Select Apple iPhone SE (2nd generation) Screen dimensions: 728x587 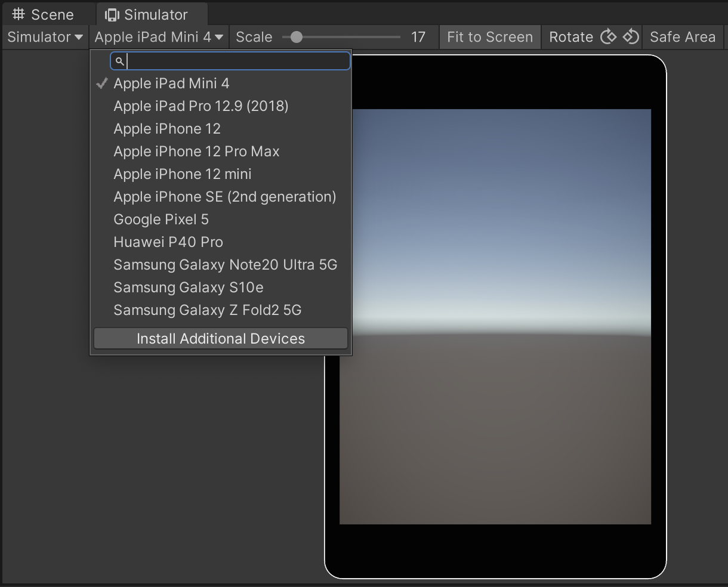221,197
